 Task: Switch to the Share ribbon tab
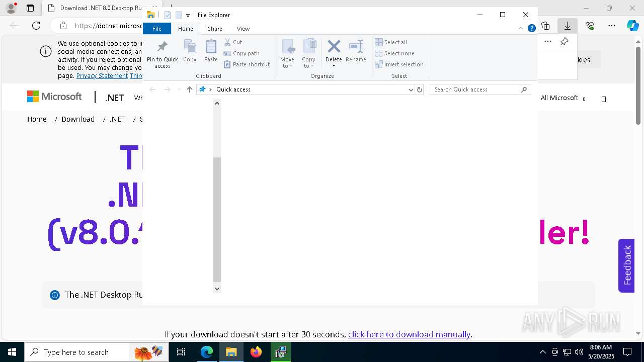pos(215,29)
